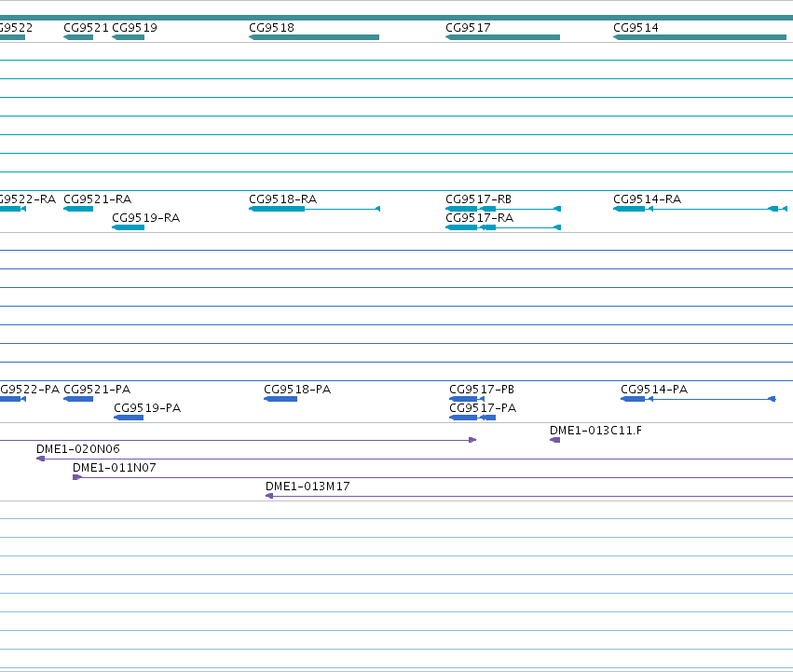Click the DME1-011N07 arrowhead start
The image size is (793, 672).
click(x=76, y=477)
